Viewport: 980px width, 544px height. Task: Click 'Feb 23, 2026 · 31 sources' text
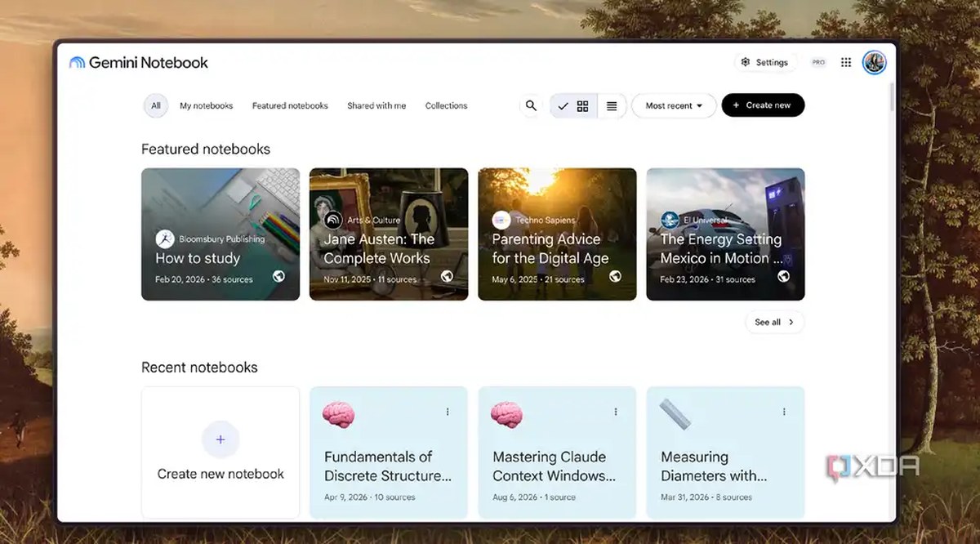click(x=708, y=279)
